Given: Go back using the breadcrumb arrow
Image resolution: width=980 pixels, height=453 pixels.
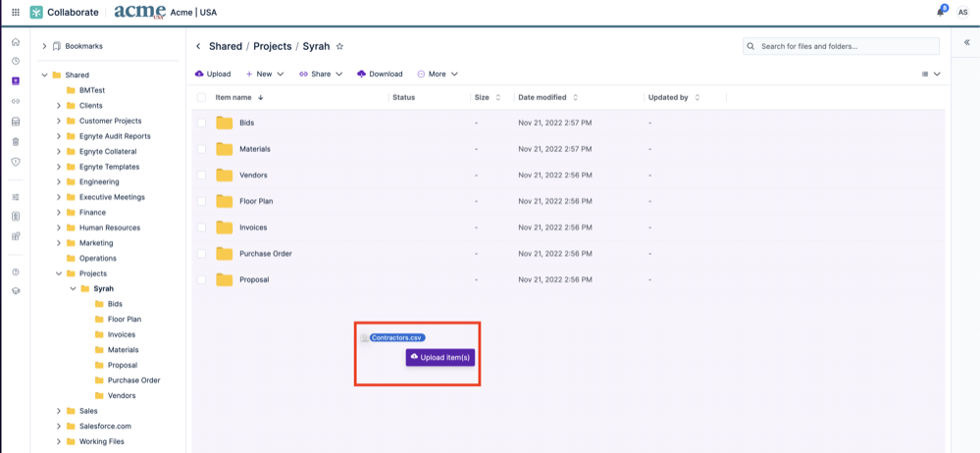Looking at the screenshot, I should [x=198, y=46].
